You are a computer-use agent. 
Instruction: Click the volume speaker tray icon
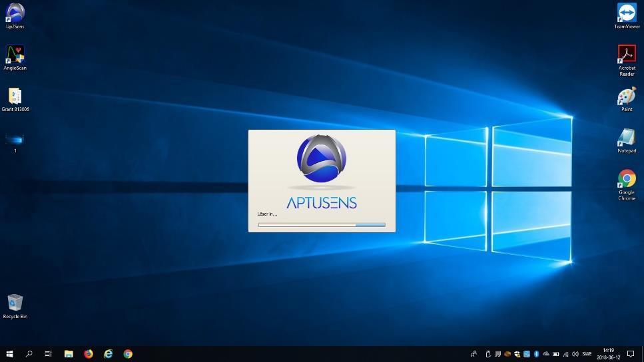[575, 354]
